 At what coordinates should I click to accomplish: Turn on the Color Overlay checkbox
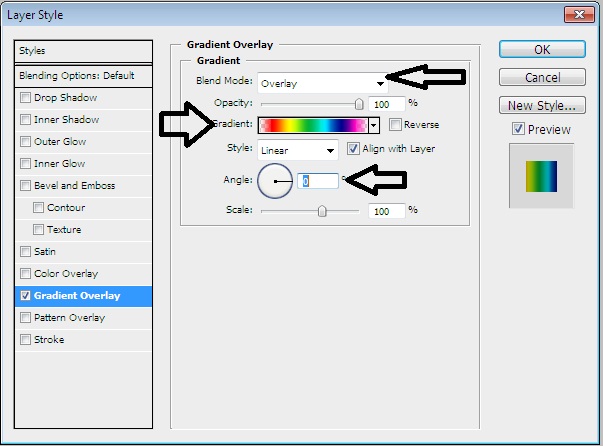click(25, 273)
